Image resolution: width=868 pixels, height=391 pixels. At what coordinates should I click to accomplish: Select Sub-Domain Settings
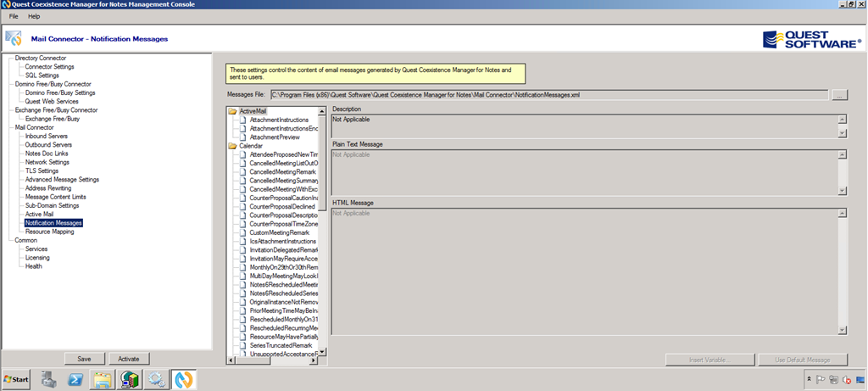pyautogui.click(x=52, y=205)
